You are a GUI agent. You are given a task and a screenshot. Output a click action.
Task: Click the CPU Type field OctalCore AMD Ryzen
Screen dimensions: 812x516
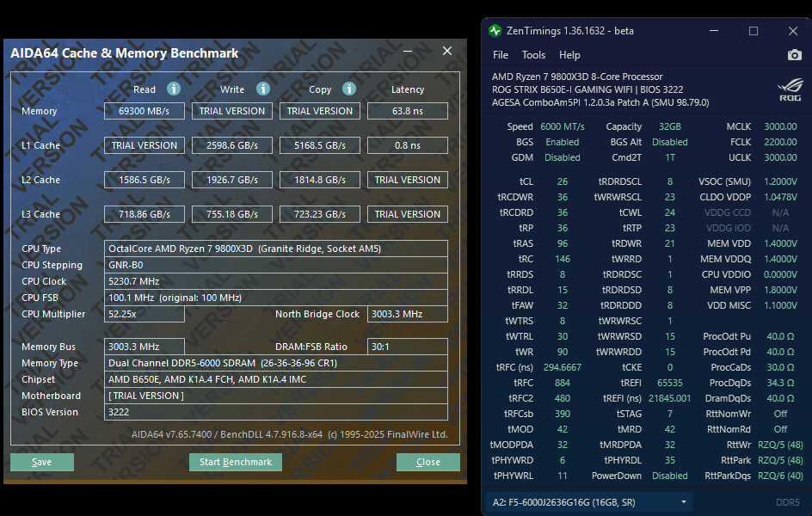[x=276, y=249]
